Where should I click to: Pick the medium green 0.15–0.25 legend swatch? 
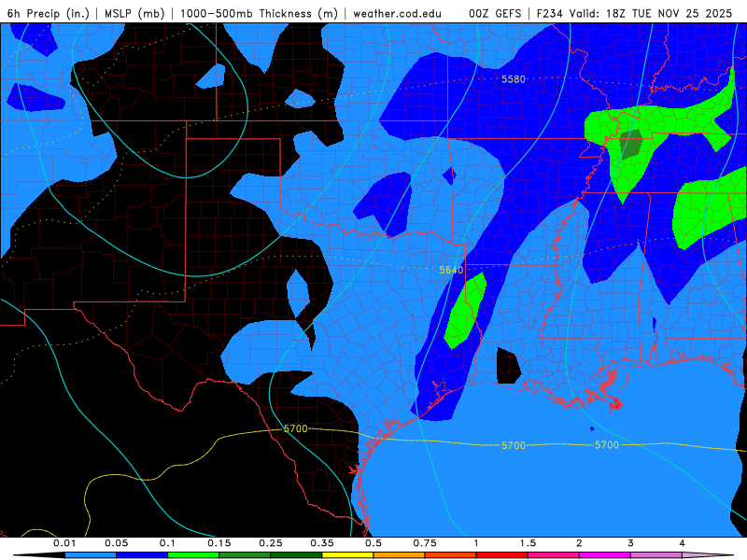click(245, 555)
